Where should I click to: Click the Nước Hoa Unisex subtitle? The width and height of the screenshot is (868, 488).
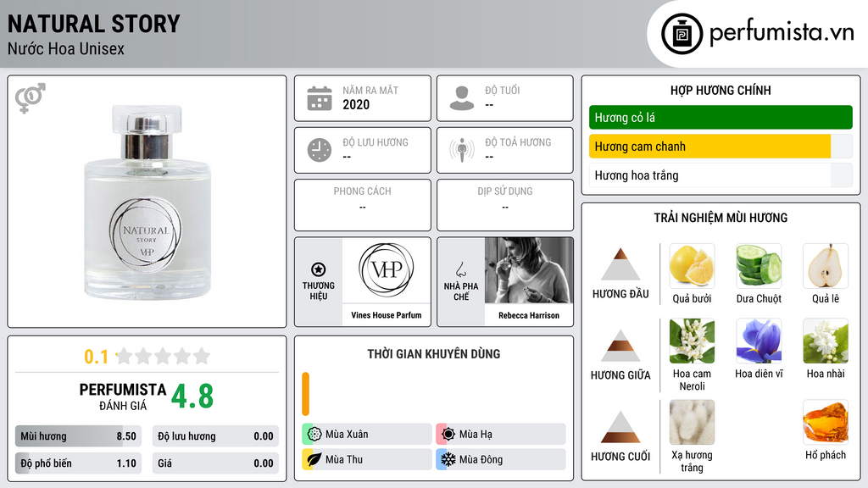(66, 48)
